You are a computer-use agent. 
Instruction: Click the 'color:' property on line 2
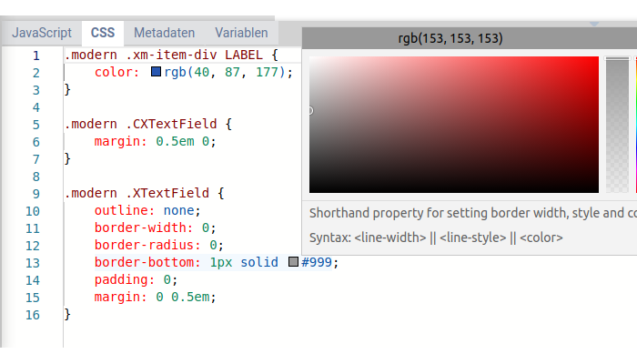coord(117,72)
